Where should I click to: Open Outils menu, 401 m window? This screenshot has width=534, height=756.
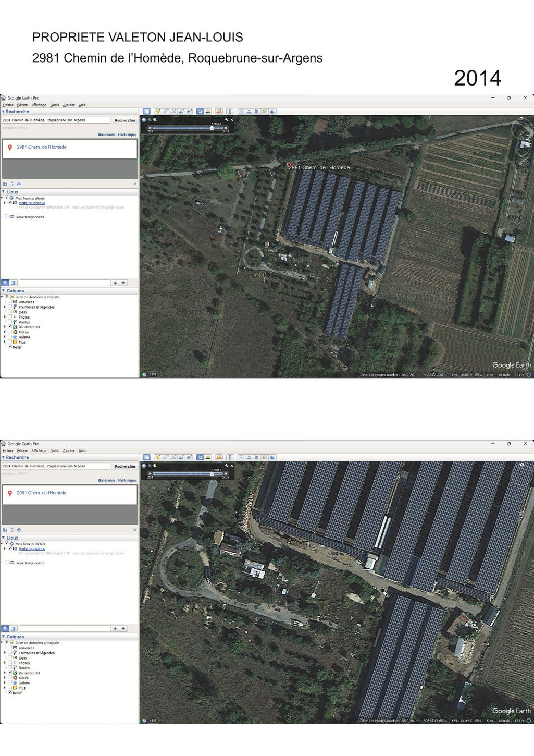click(x=55, y=105)
